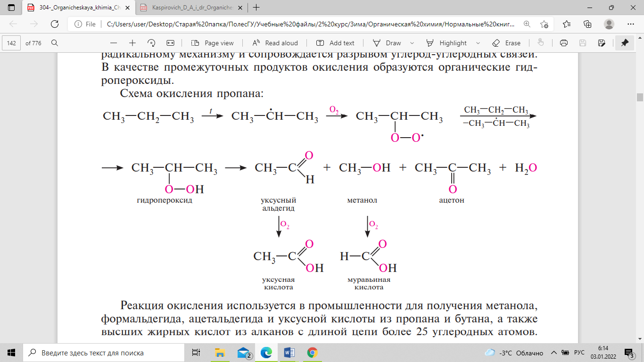The width and height of the screenshot is (644, 362).
Task: Open the browser zoom indicator
Action: tap(527, 24)
